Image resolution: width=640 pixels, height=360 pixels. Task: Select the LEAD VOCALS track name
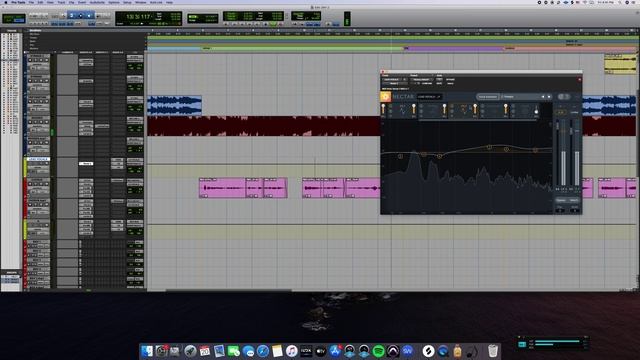(x=39, y=159)
